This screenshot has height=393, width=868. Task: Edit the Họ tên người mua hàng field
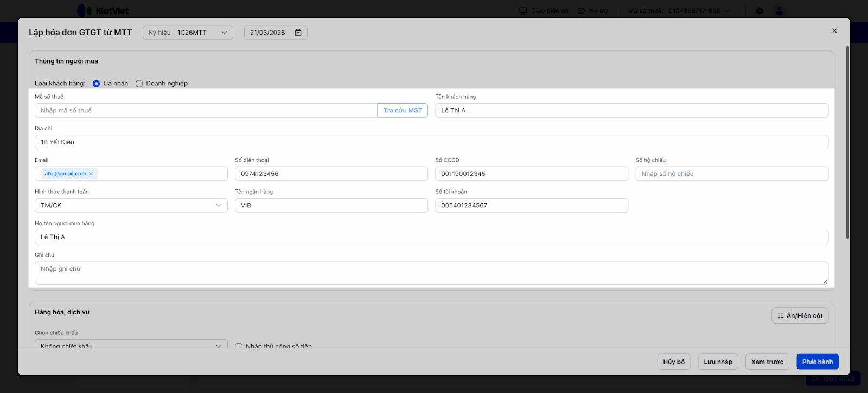click(431, 237)
